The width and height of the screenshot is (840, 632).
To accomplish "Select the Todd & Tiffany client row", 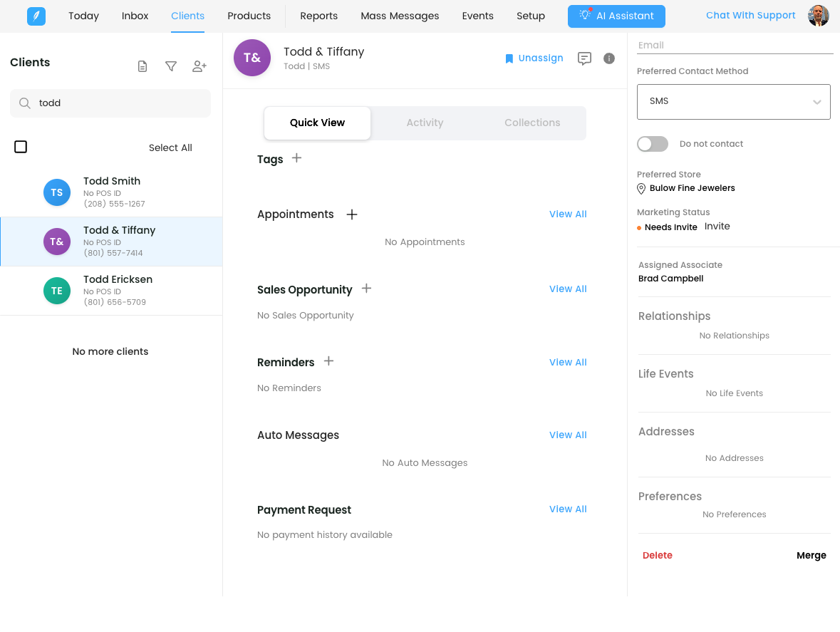I will pyautogui.click(x=111, y=242).
